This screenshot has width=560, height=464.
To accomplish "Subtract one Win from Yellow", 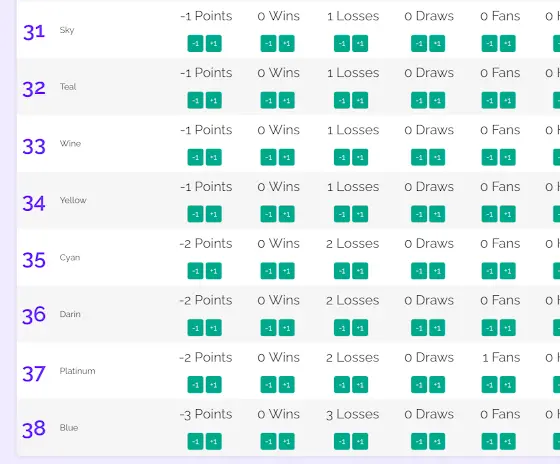I will (x=268, y=214).
